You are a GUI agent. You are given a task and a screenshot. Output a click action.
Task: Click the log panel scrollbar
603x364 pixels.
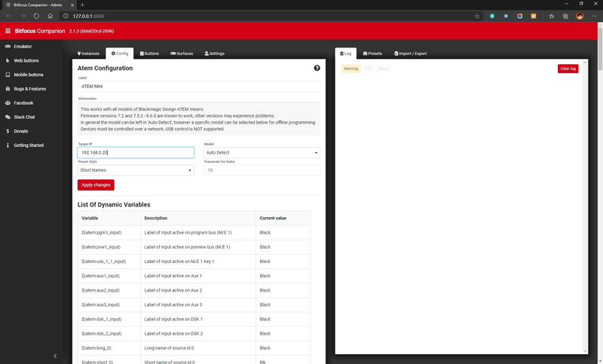pos(586,206)
